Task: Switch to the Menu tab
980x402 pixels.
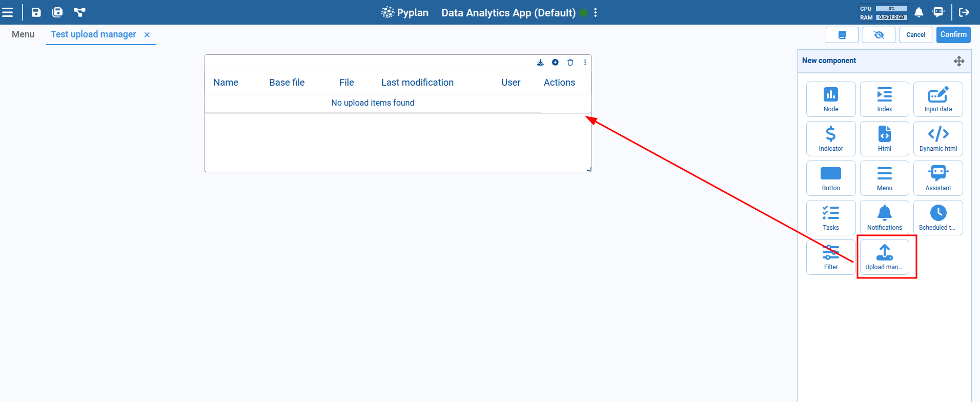Action: click(23, 34)
